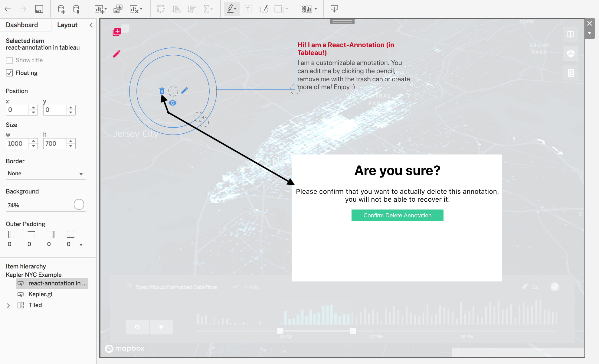
Task: Enable Show title for react-annotation
Action: point(9,60)
